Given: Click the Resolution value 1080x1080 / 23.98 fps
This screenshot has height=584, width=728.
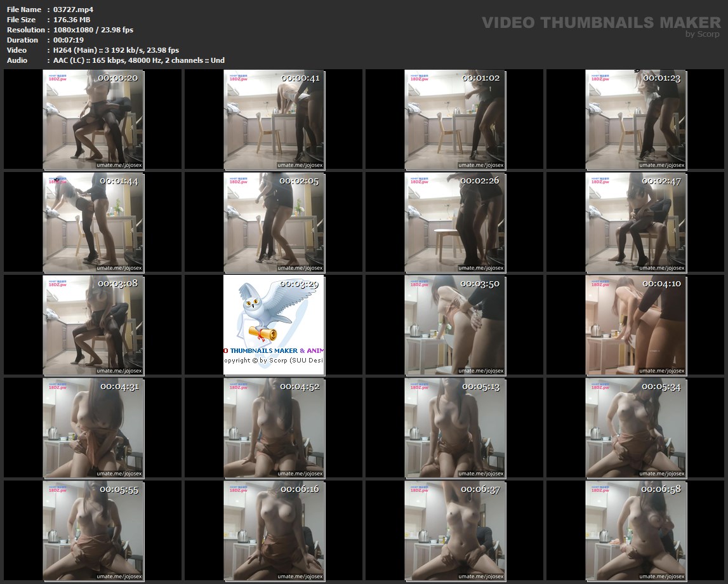Looking at the screenshot, I should coord(93,30).
